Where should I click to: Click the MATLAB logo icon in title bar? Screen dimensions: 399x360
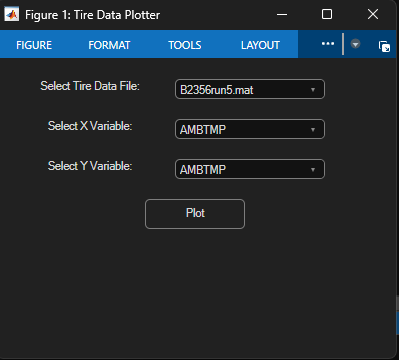pos(12,14)
